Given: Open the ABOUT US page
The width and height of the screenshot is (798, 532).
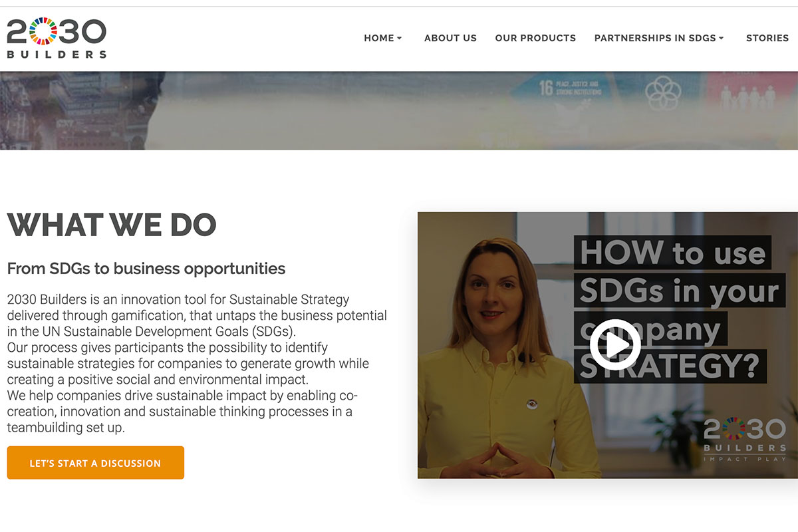Looking at the screenshot, I should pos(450,38).
